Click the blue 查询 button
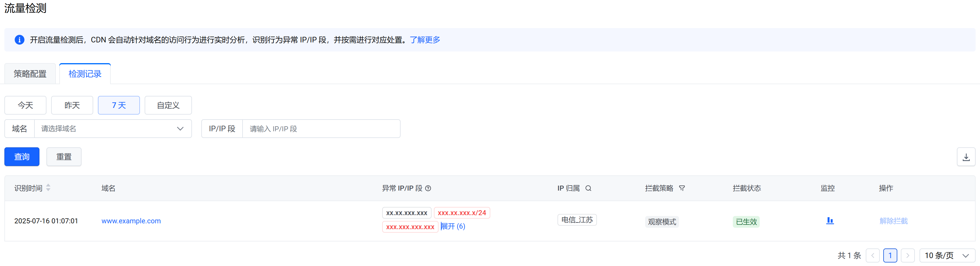Image resolution: width=980 pixels, height=266 pixels. tap(22, 157)
